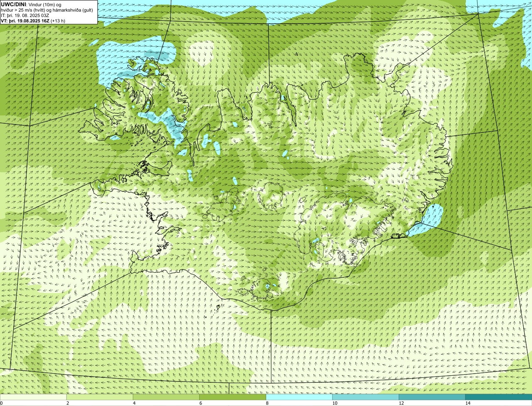Screen dimensions: 532x406
Task: Click the "VT: þri. 19.08.2025 16Z (+13 h)" line
Action: pyautogui.click(x=33, y=21)
